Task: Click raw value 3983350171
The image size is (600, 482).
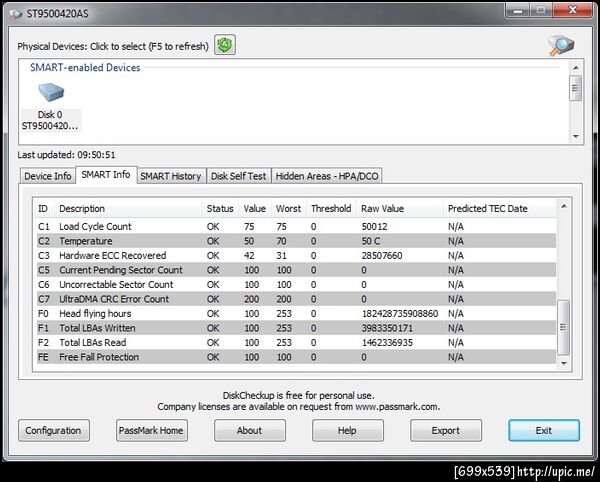Action: click(x=387, y=328)
